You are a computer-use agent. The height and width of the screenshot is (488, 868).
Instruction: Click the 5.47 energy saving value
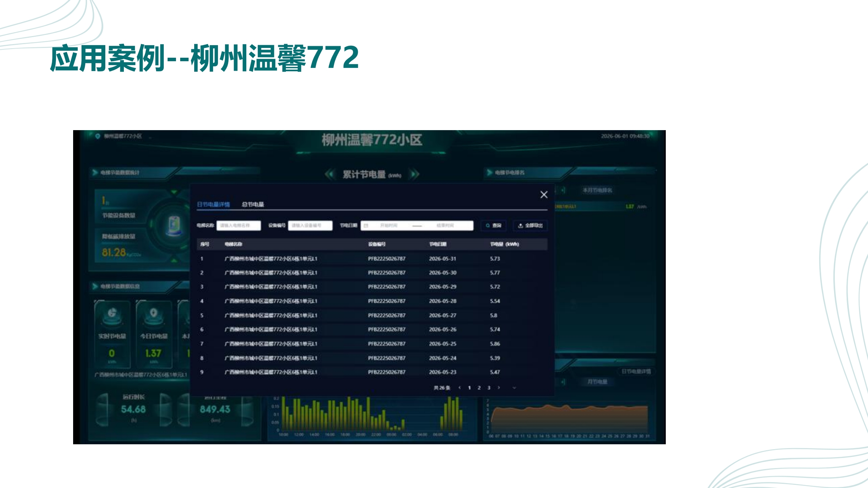[495, 372]
